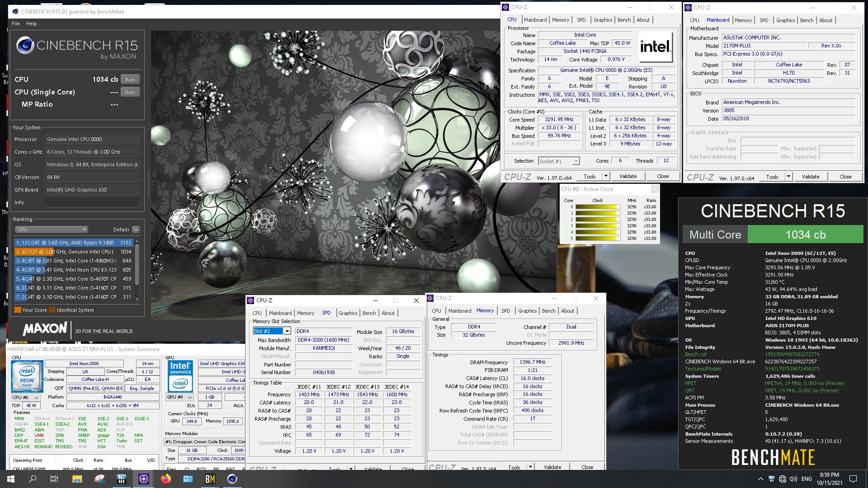Click the CPU-Z Mainboard window title icon

click(688, 7)
